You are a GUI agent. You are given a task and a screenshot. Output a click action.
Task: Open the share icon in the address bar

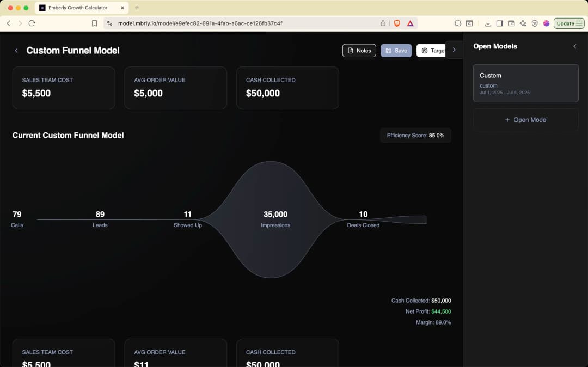click(383, 23)
